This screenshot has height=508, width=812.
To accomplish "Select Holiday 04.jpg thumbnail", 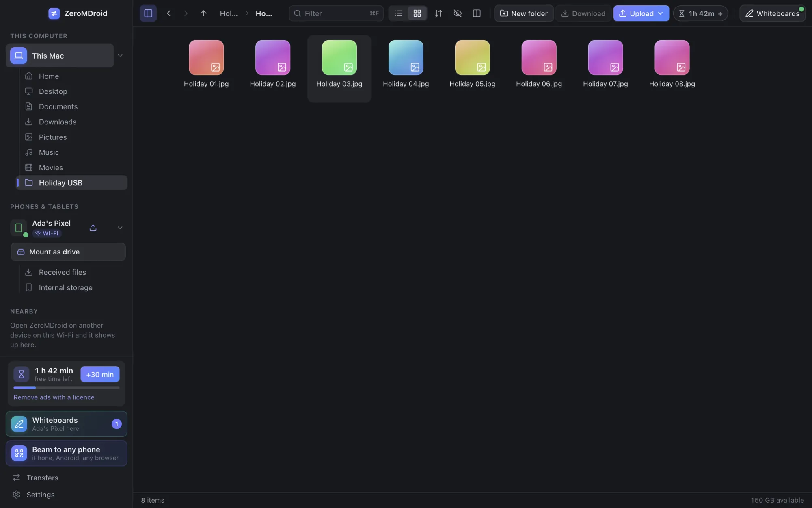I will [406, 58].
